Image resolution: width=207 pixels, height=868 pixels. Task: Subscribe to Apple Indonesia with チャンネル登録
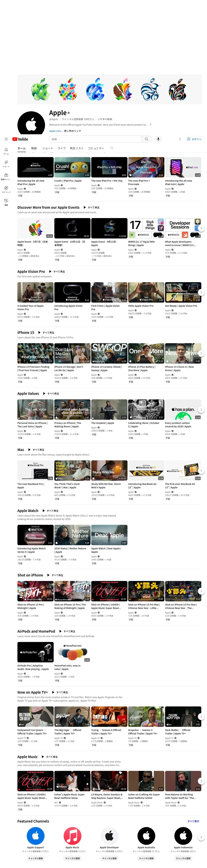click(183, 858)
